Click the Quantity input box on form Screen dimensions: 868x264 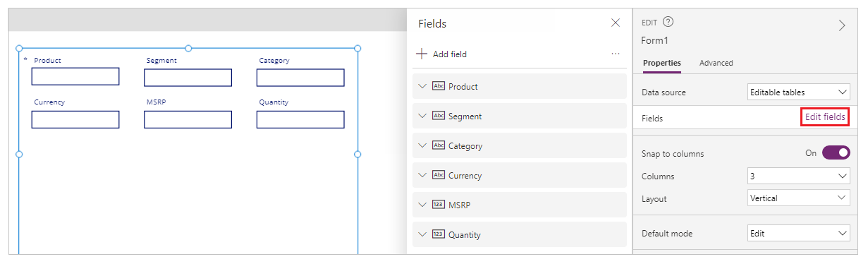pos(300,119)
